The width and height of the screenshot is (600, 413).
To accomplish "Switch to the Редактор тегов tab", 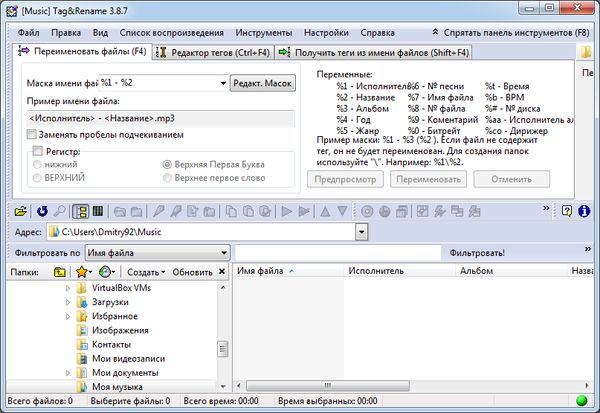I will 216,51.
